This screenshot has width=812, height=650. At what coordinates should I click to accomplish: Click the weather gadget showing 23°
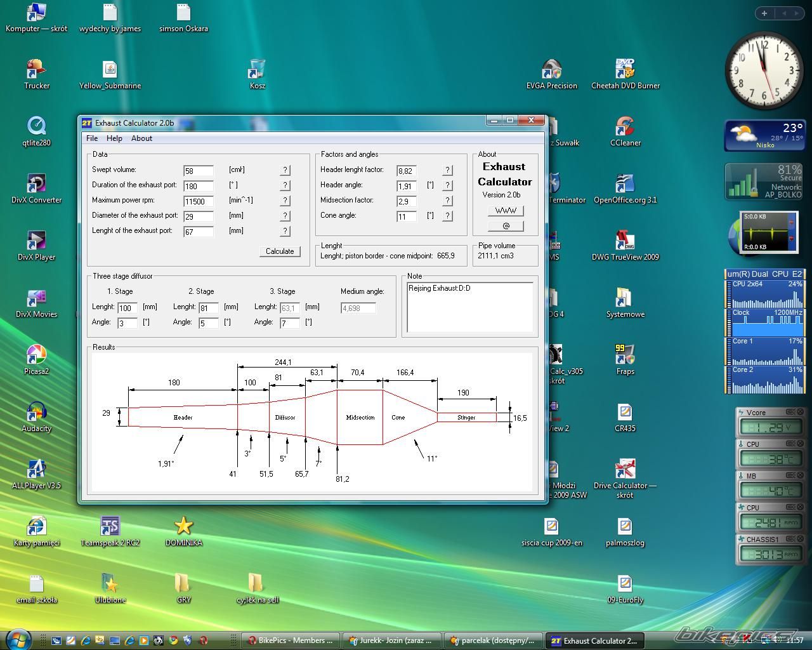coord(765,135)
